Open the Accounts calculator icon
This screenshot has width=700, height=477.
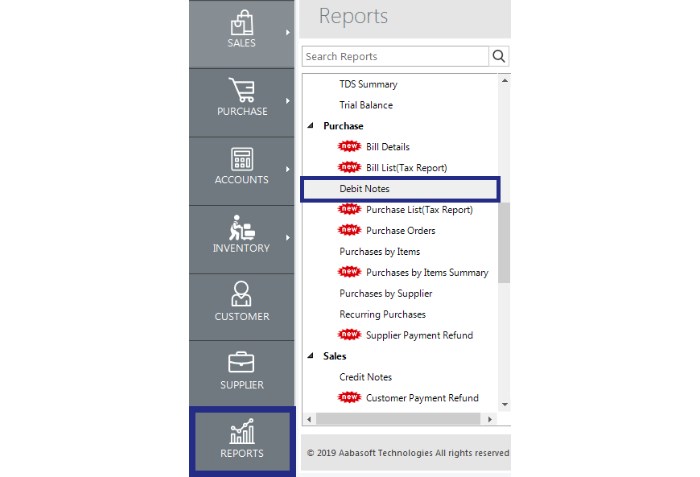[x=242, y=159]
